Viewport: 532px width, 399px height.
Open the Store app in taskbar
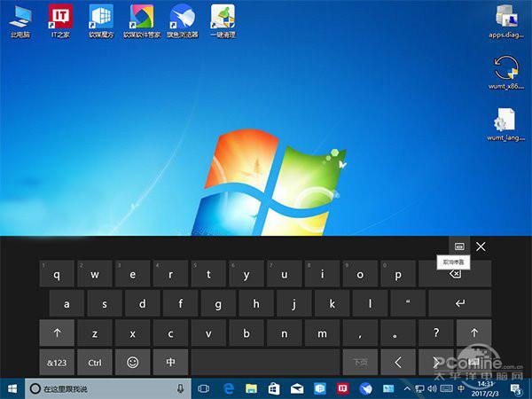274,388
